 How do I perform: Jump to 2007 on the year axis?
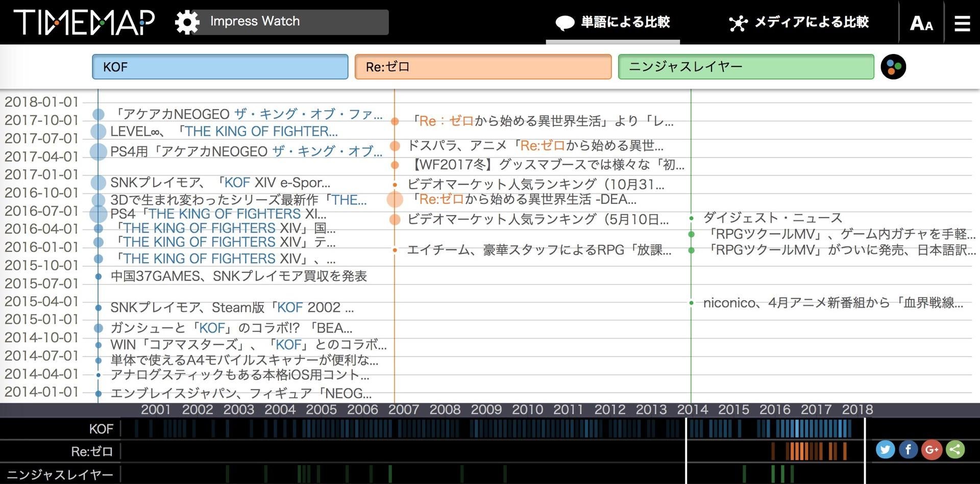(x=404, y=410)
